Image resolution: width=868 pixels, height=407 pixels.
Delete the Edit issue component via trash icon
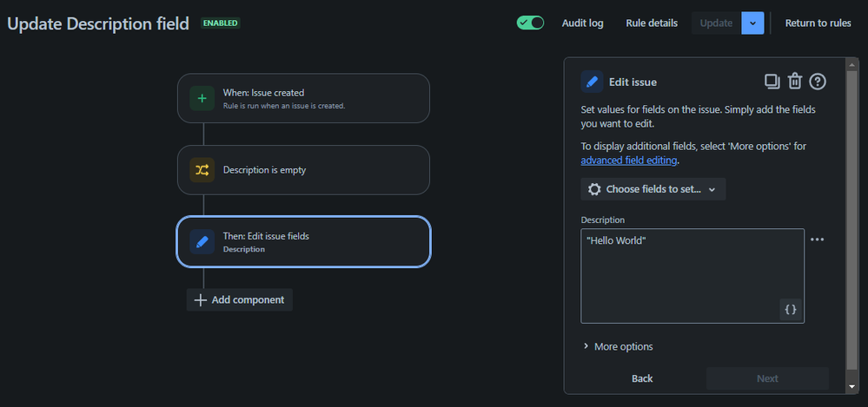[795, 82]
